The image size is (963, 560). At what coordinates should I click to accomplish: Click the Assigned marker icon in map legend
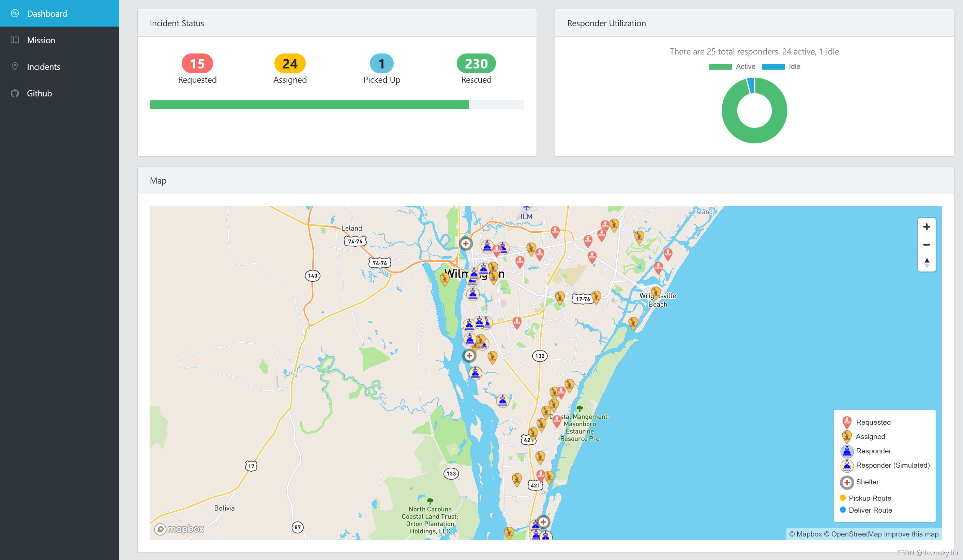click(847, 436)
